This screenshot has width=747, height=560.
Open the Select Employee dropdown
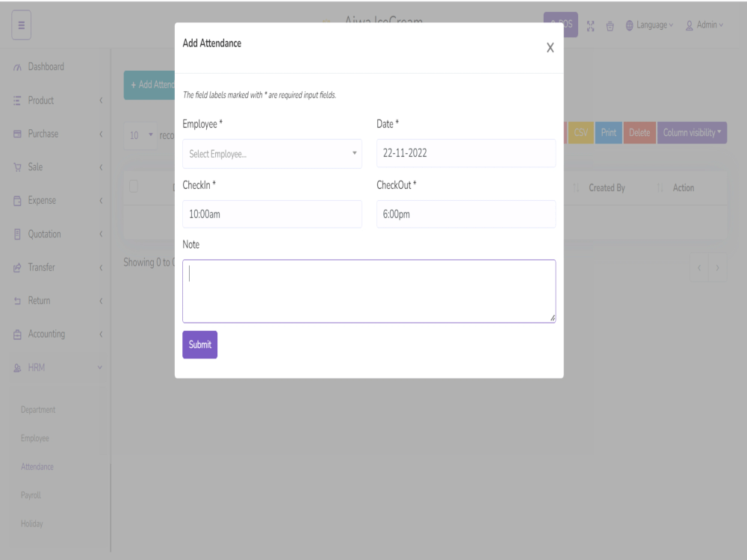(272, 154)
